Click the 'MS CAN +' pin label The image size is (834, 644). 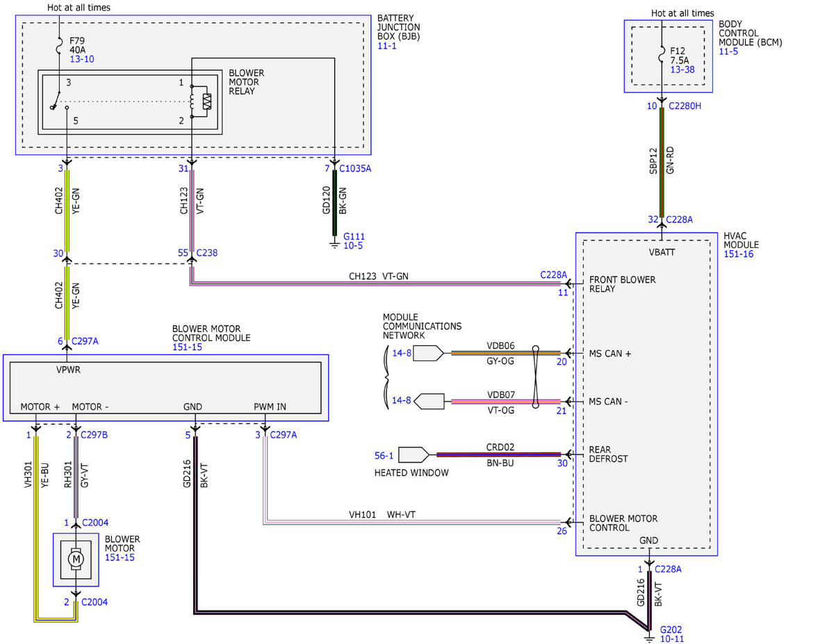(x=610, y=354)
